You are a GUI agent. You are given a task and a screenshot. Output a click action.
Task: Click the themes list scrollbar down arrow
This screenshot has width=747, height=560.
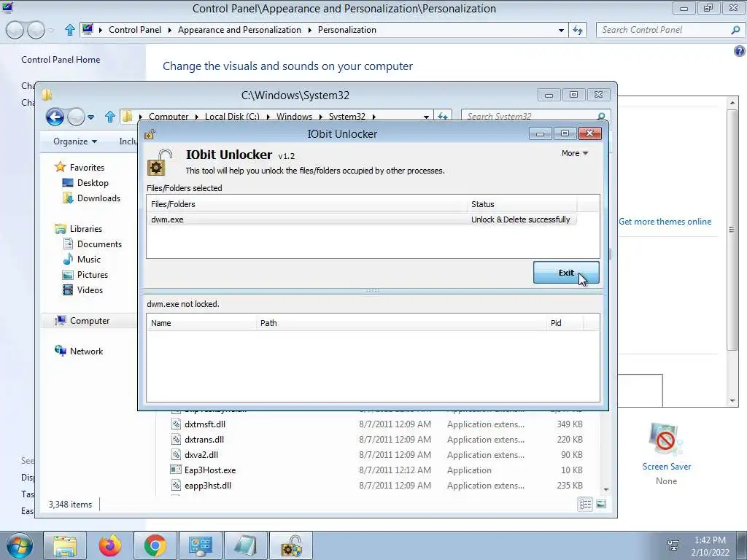click(x=732, y=401)
